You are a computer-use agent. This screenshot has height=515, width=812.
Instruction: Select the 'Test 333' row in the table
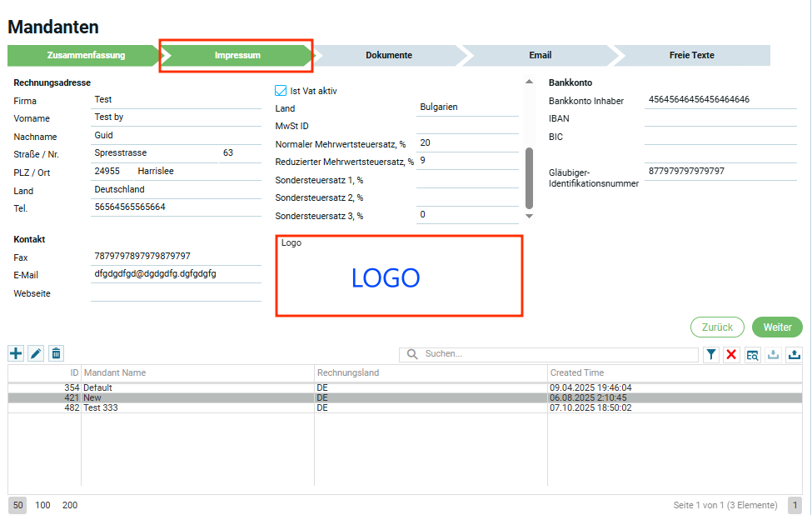tap(100, 408)
